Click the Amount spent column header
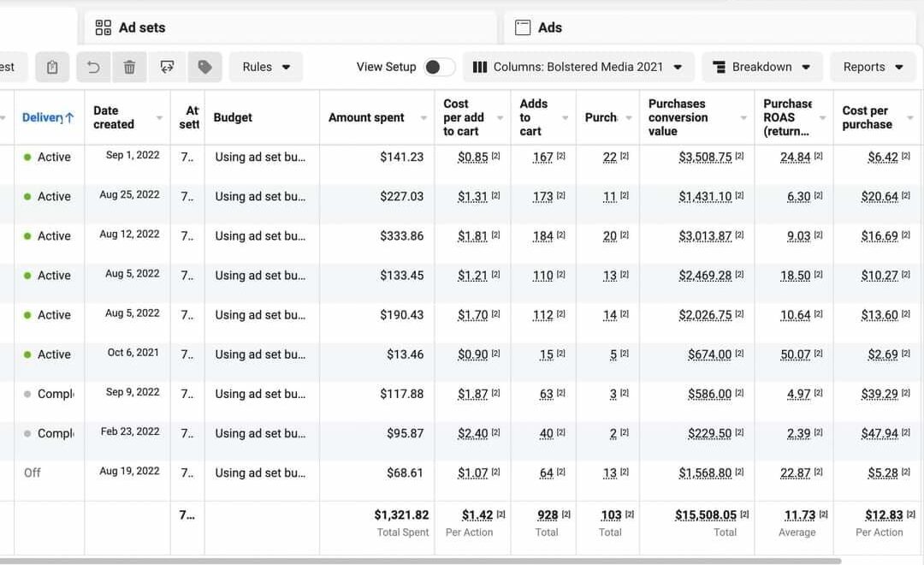Image resolution: width=924 pixels, height=565 pixels. [x=366, y=117]
